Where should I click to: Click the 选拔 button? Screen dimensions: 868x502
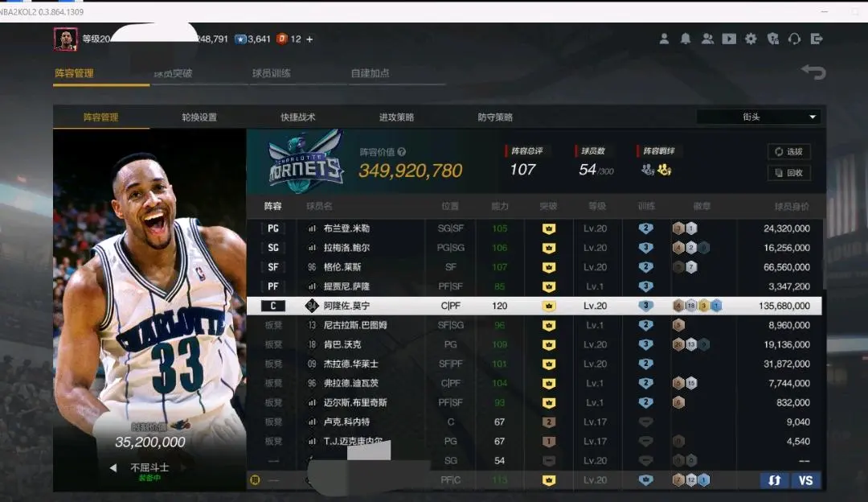pos(788,151)
